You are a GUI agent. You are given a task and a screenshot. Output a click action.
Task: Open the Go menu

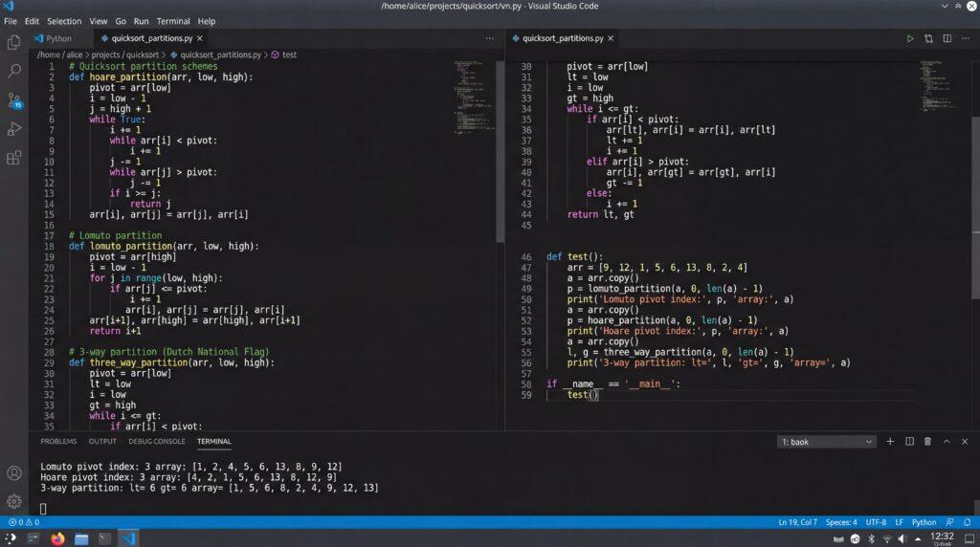[121, 21]
